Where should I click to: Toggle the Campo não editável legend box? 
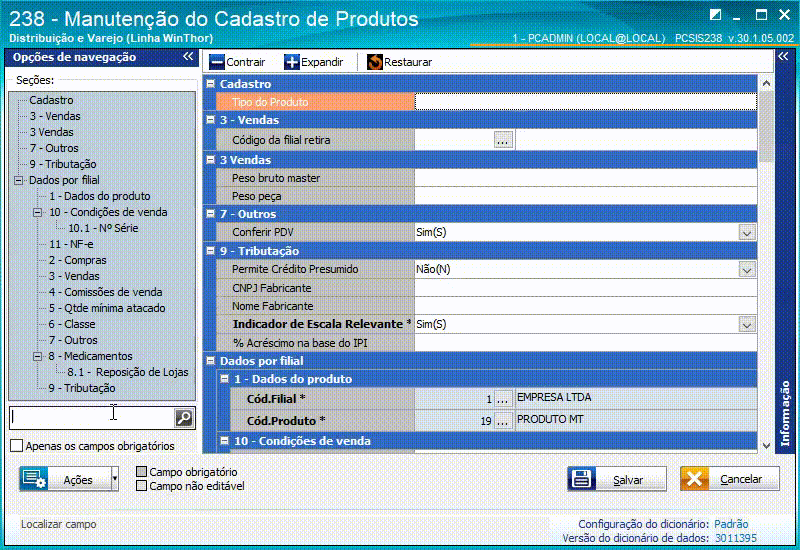tap(142, 486)
